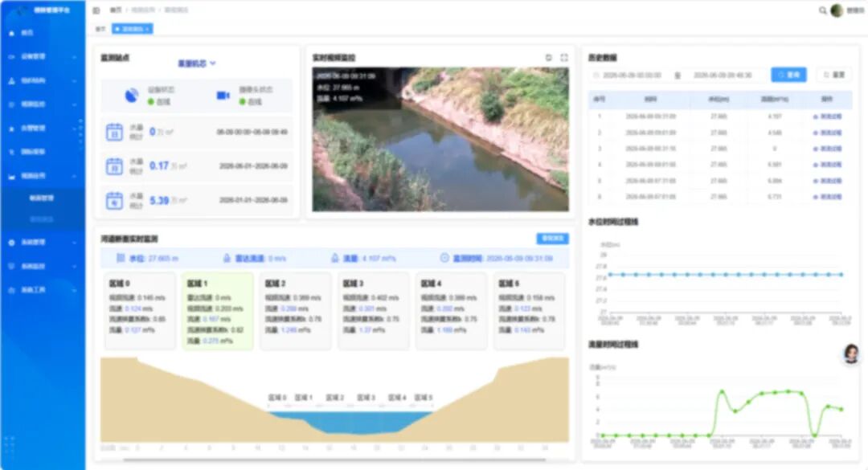Select the blue active page tab
The height and width of the screenshot is (470, 868).
tap(133, 29)
